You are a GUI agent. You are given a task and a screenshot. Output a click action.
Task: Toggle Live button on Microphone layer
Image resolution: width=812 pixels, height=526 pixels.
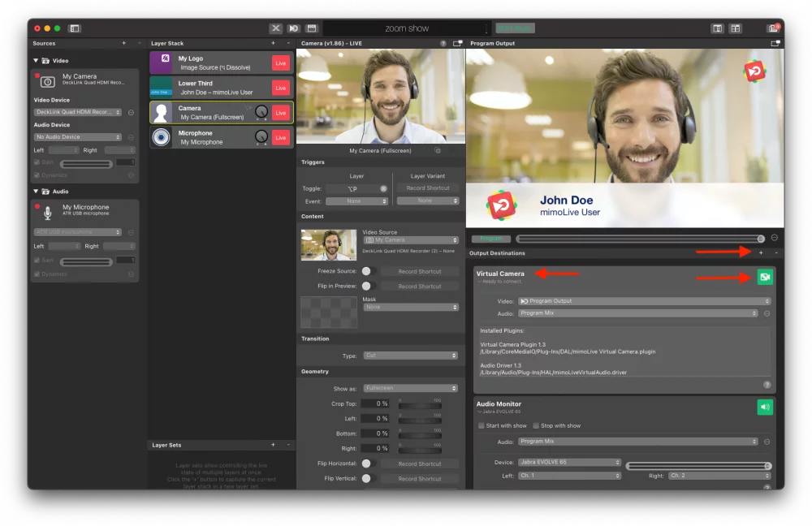(281, 138)
